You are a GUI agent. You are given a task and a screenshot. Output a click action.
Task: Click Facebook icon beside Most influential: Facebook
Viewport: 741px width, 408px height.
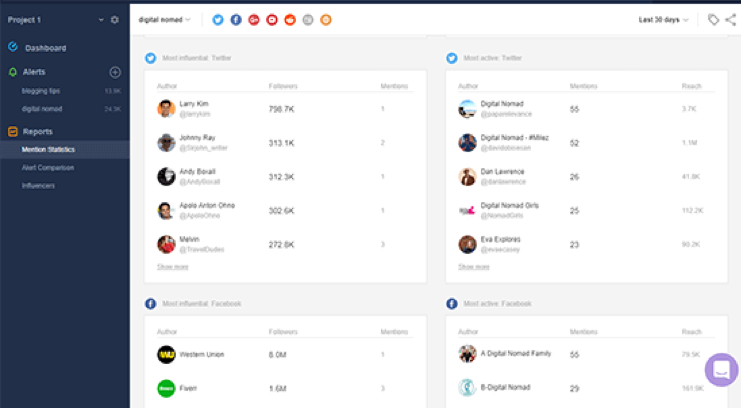click(x=151, y=304)
